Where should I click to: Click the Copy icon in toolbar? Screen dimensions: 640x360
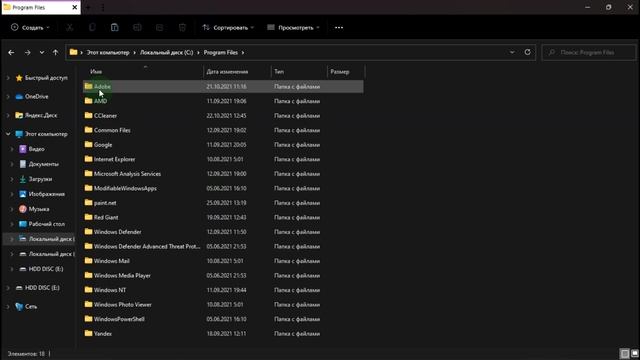(92, 27)
